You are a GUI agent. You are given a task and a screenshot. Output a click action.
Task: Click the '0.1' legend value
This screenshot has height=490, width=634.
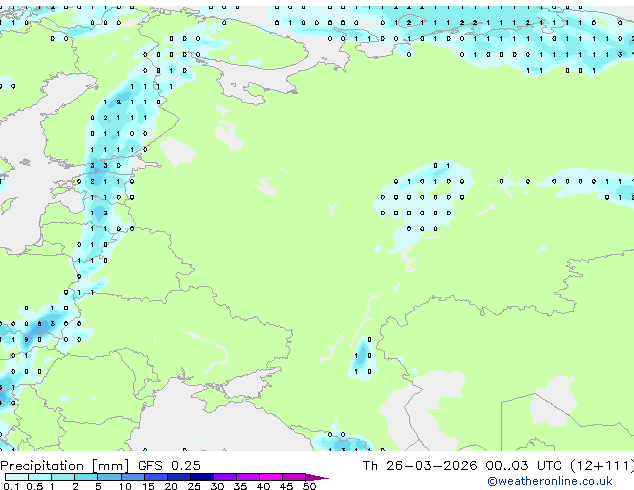click(11, 486)
